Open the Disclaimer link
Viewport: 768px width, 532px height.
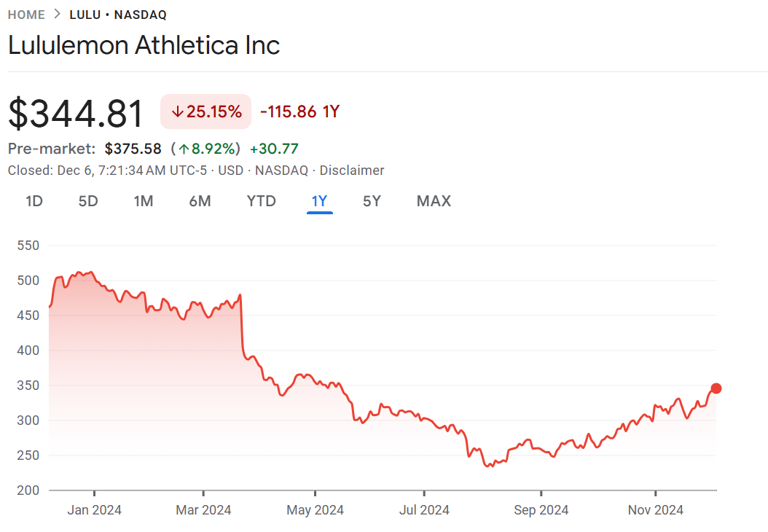coord(352,171)
